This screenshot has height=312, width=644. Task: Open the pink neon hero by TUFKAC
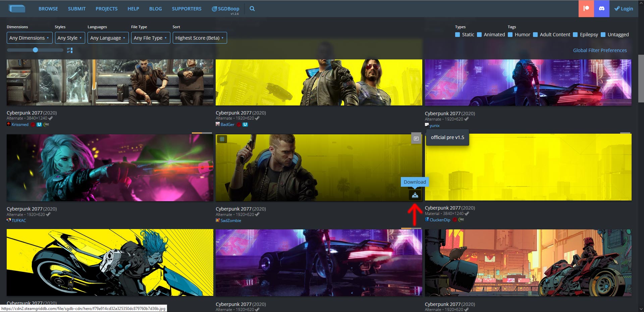click(x=110, y=168)
